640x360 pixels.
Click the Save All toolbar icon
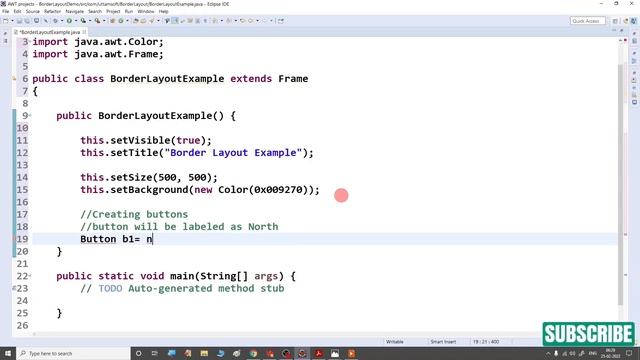pyautogui.click(x=27, y=21)
